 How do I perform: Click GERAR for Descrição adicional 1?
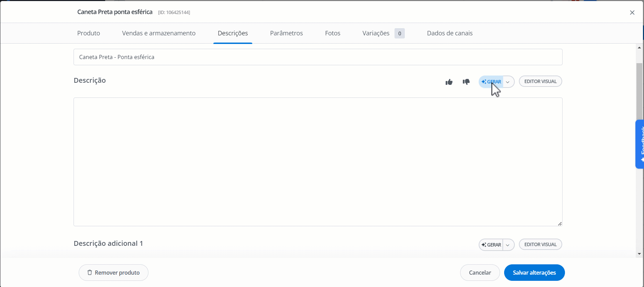click(491, 245)
